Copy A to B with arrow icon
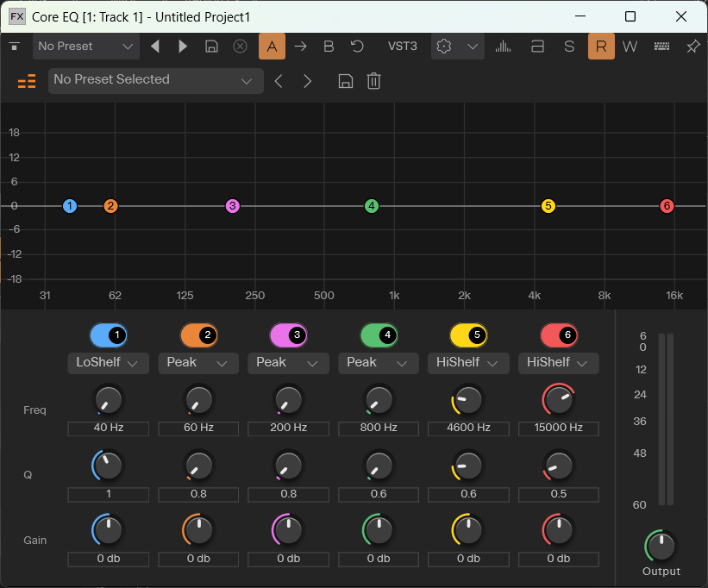This screenshot has width=708, height=588. [x=300, y=46]
